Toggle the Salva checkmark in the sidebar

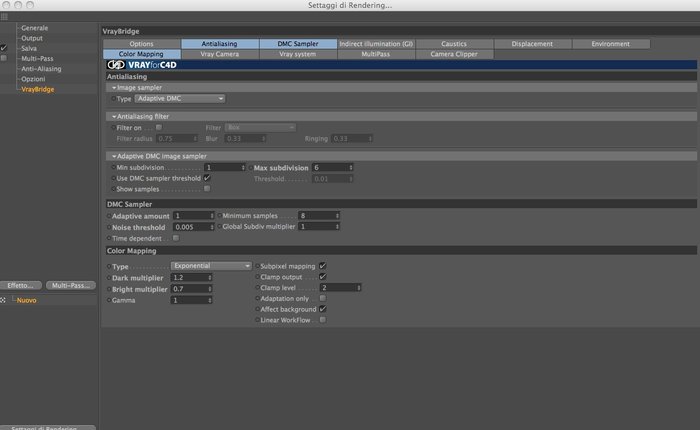[4, 48]
